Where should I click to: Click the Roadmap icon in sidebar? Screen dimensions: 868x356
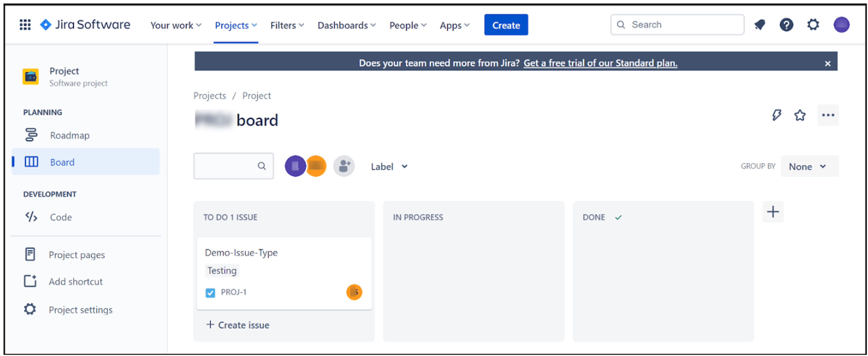(x=31, y=135)
